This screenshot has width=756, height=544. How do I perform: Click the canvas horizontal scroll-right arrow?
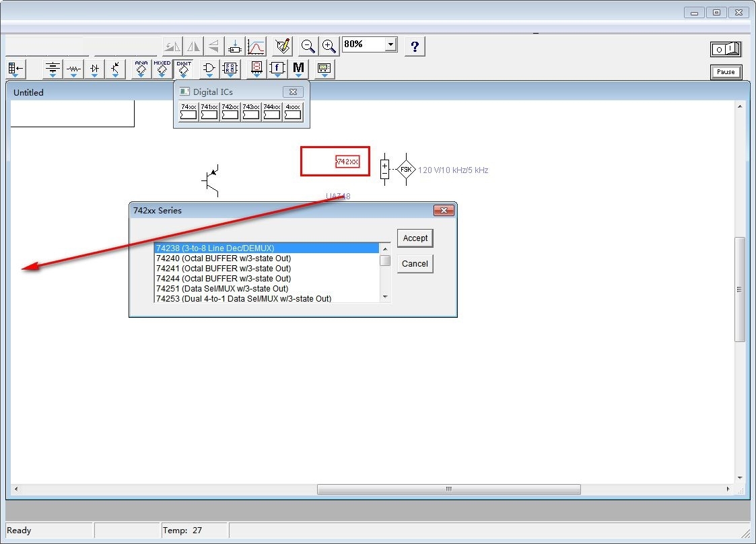point(728,489)
